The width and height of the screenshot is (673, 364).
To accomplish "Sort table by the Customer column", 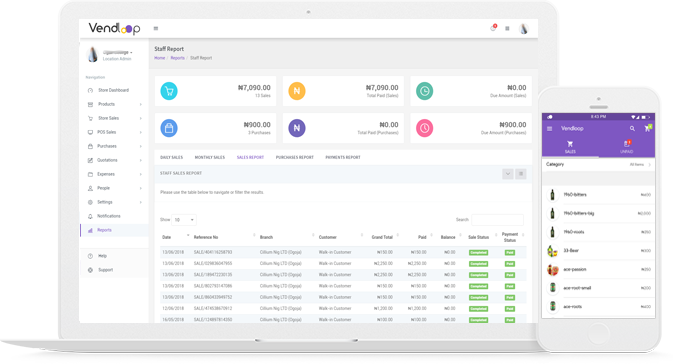I will (x=340, y=237).
